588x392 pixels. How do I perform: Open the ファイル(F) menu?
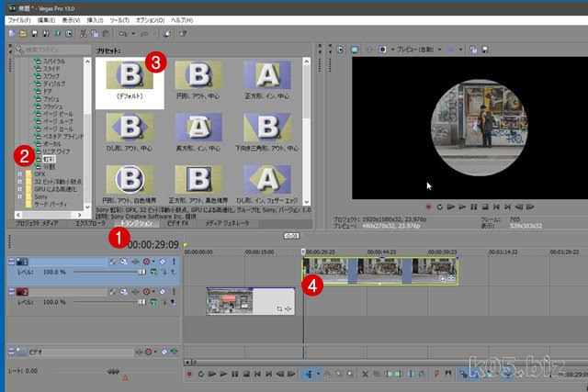(19, 20)
